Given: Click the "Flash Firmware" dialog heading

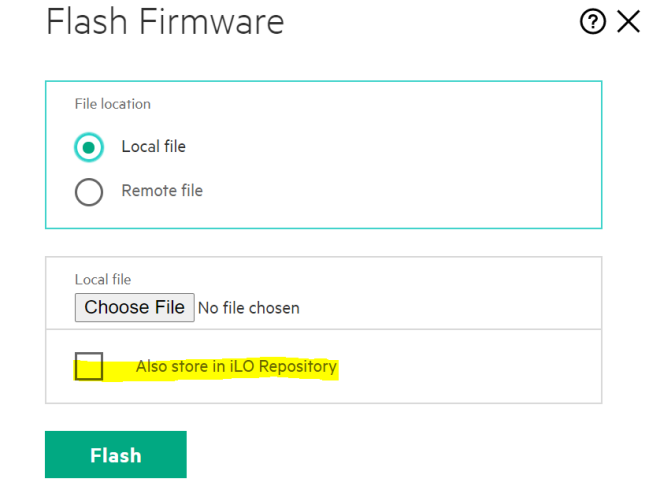Looking at the screenshot, I should pyautogui.click(x=165, y=22).
